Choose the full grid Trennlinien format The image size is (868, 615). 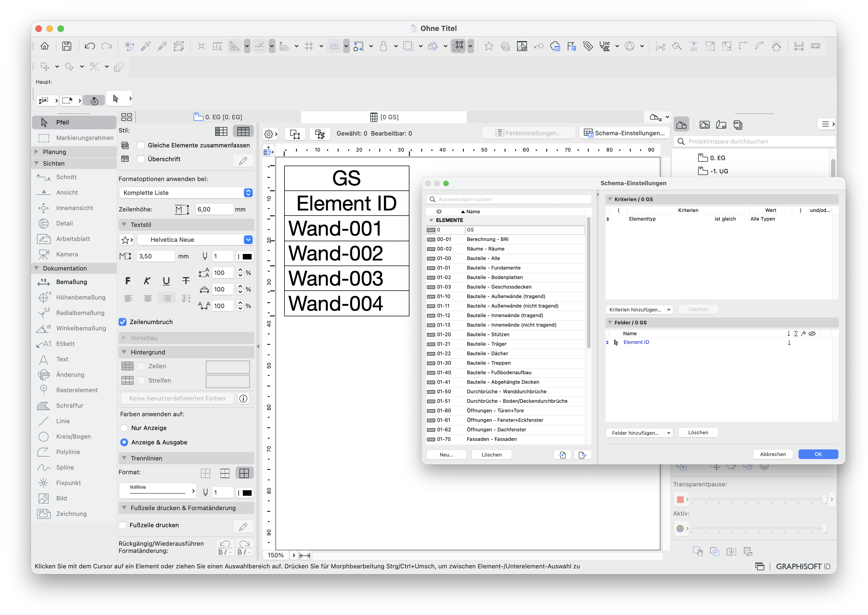[244, 473]
